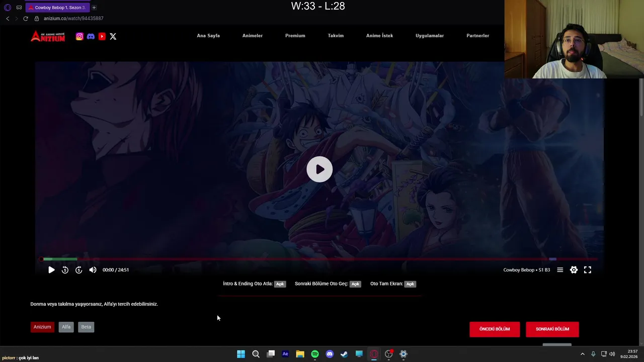Rewind 5 seconds in the player
The height and width of the screenshot is (362, 644).
[x=65, y=270]
